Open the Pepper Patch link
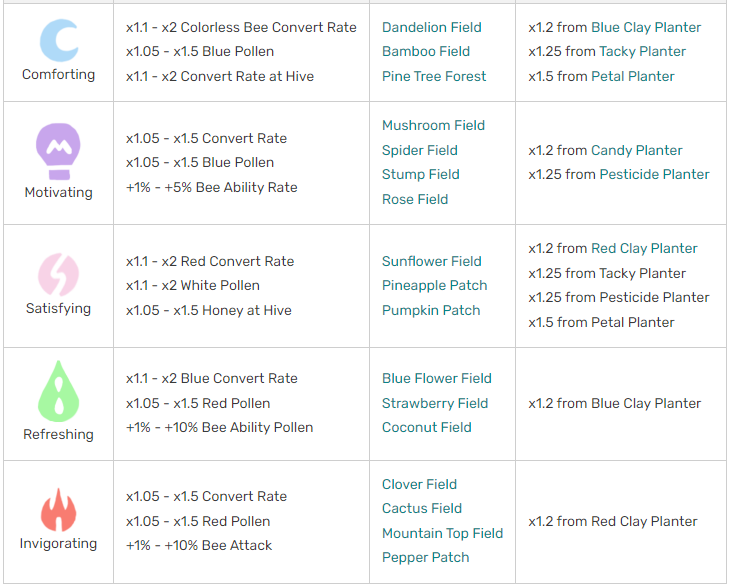 click(x=425, y=557)
